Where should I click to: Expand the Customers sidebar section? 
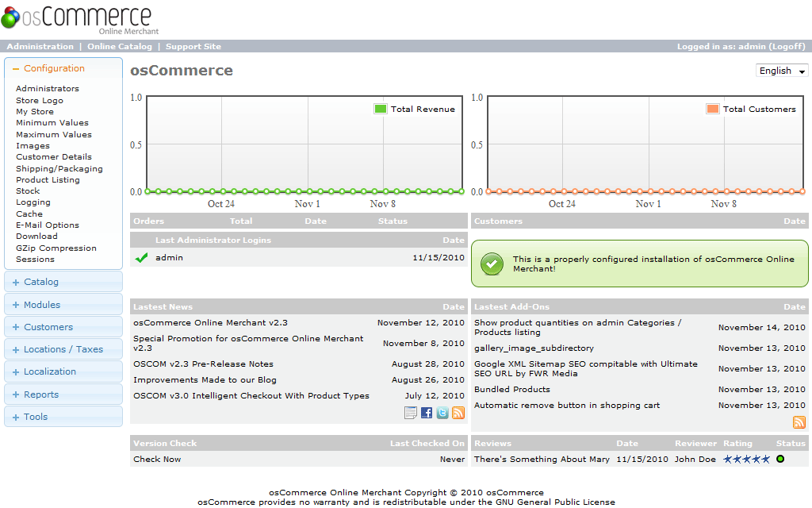[x=48, y=327]
